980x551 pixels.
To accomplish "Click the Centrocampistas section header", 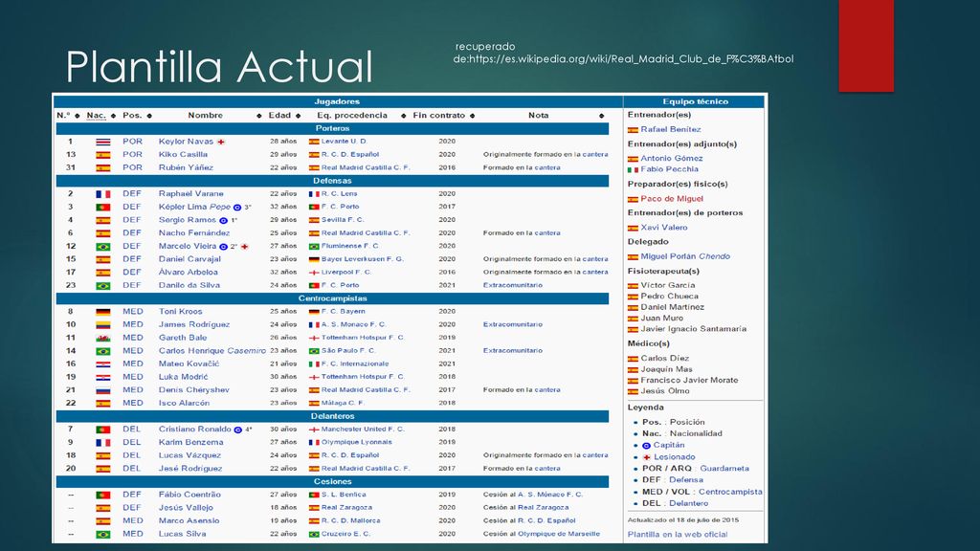I will point(332,298).
